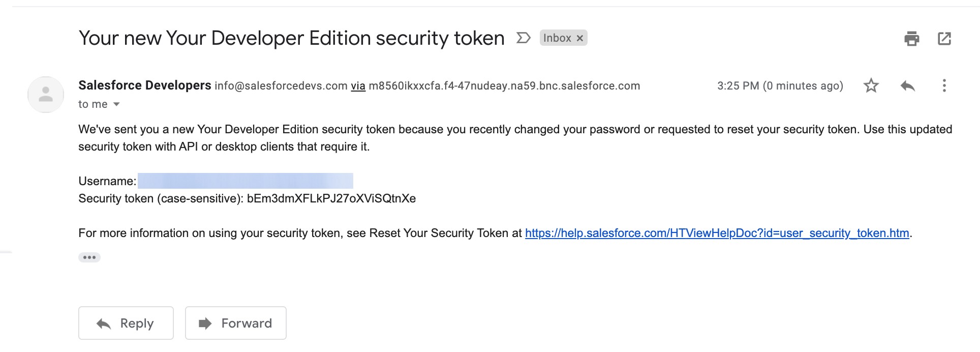Click the Forward button
The height and width of the screenshot is (352, 980).
(x=236, y=323)
